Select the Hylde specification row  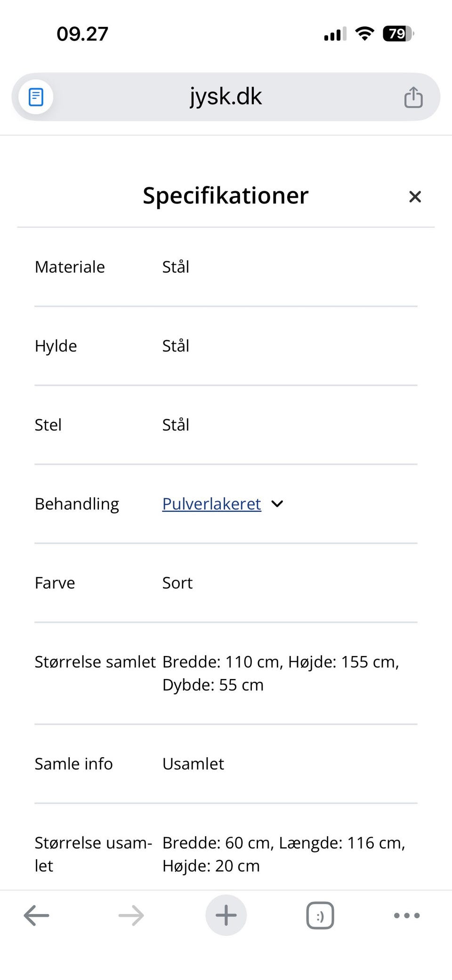(x=56, y=346)
